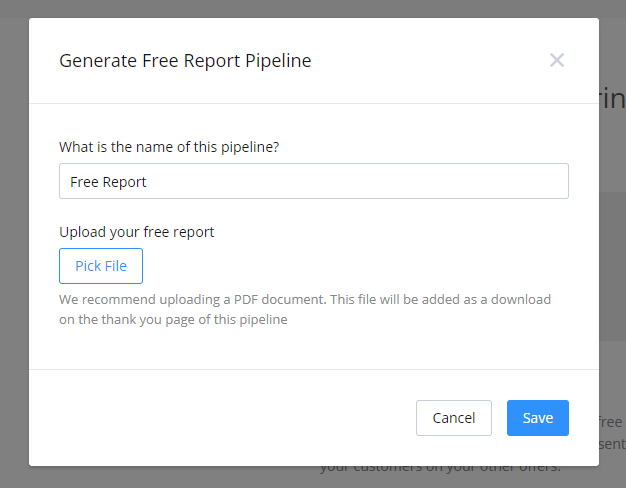Select a file to upload via Pick File
Viewport: 626px width, 488px height.
pos(101,266)
